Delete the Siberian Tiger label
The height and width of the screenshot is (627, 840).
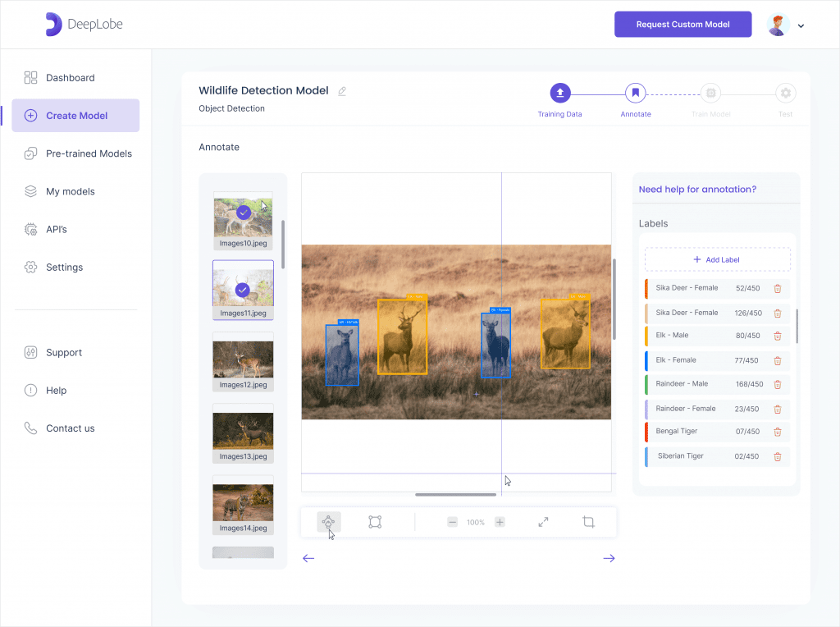[778, 456]
